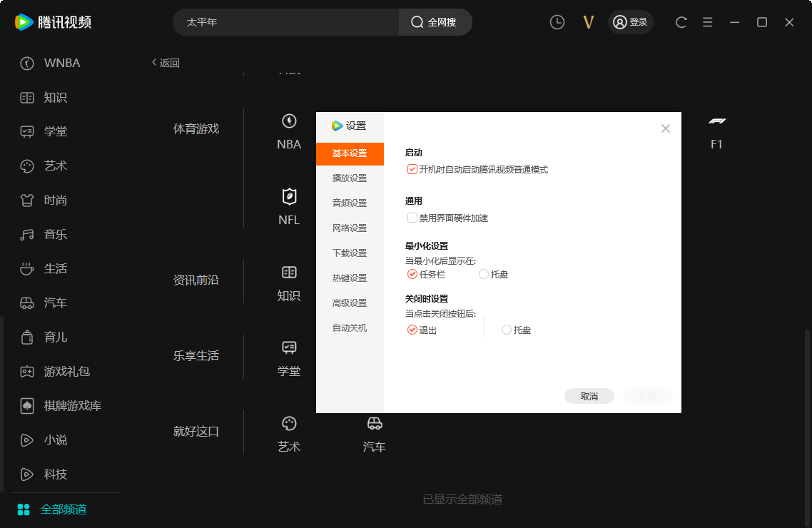The image size is (812, 528).
Task: Open viewing history via the clock icon
Action: click(557, 22)
